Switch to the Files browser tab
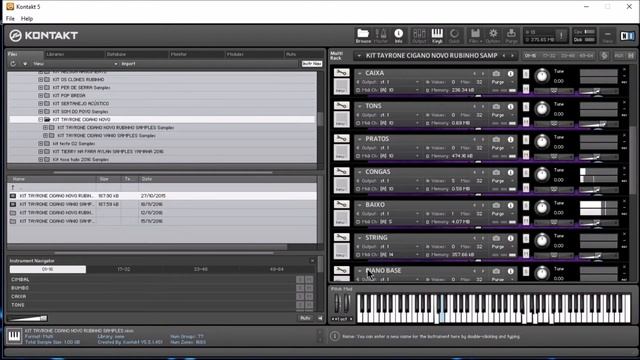640x360 pixels. click(24, 54)
